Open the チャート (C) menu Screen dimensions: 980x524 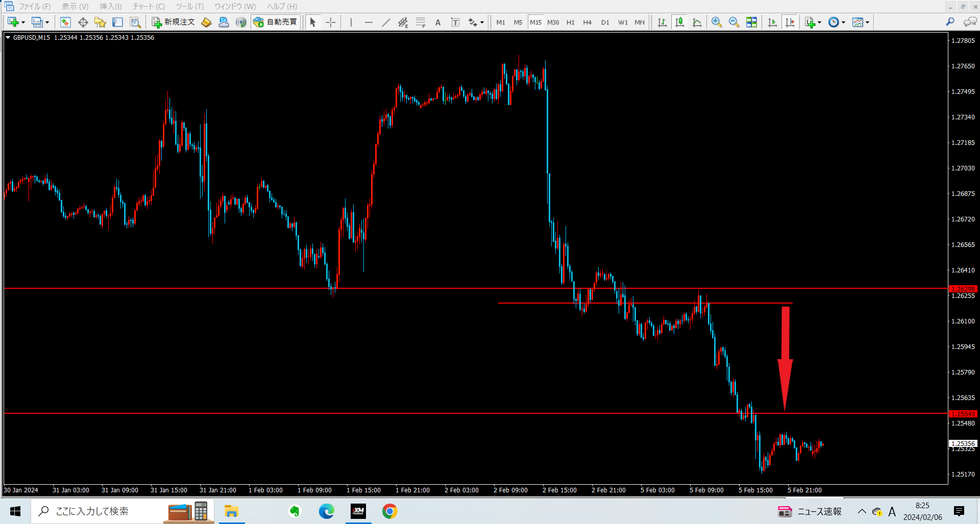149,6
